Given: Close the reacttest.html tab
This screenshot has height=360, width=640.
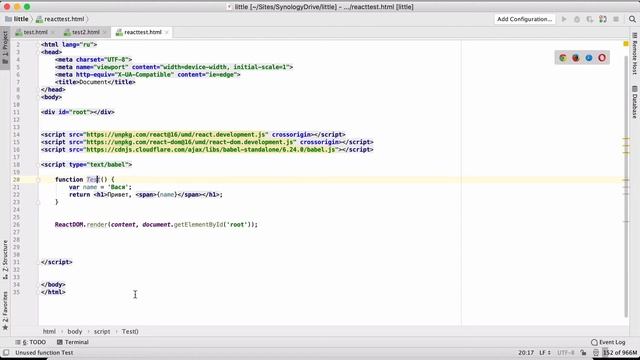Looking at the screenshot, I should 167,33.
